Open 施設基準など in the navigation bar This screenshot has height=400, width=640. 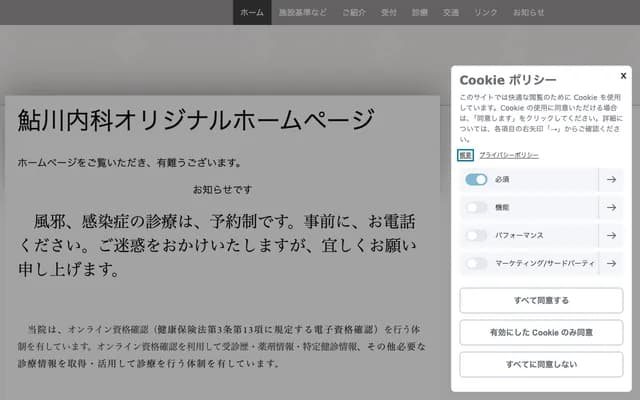303,12
